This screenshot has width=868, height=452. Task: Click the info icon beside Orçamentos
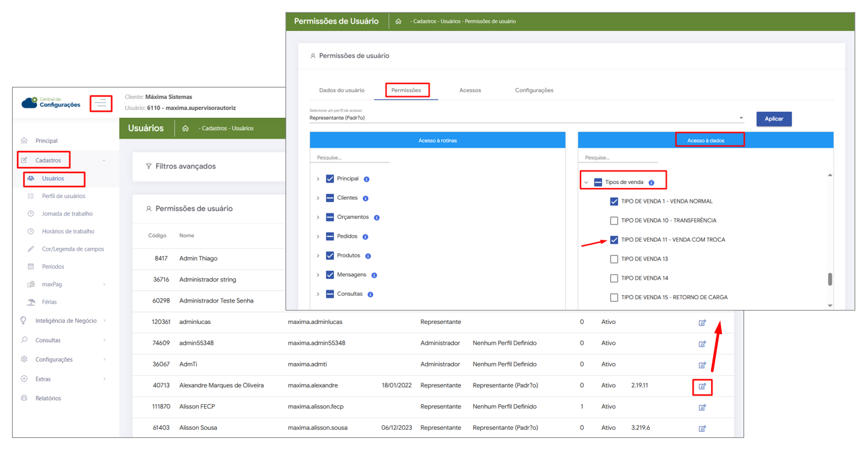pyautogui.click(x=376, y=218)
